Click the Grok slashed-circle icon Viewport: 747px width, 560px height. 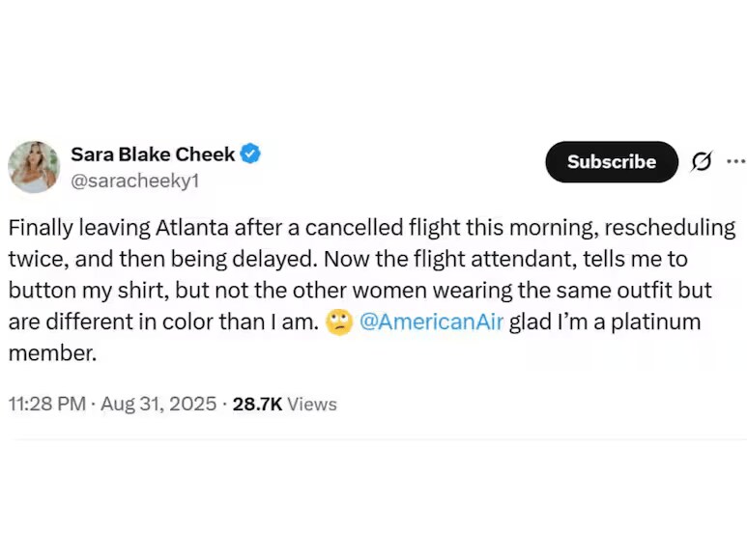[x=702, y=162]
